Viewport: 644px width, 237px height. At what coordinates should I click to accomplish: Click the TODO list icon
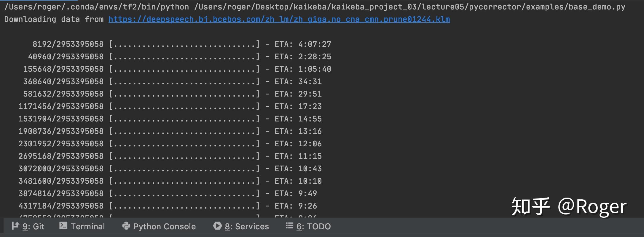(289, 226)
